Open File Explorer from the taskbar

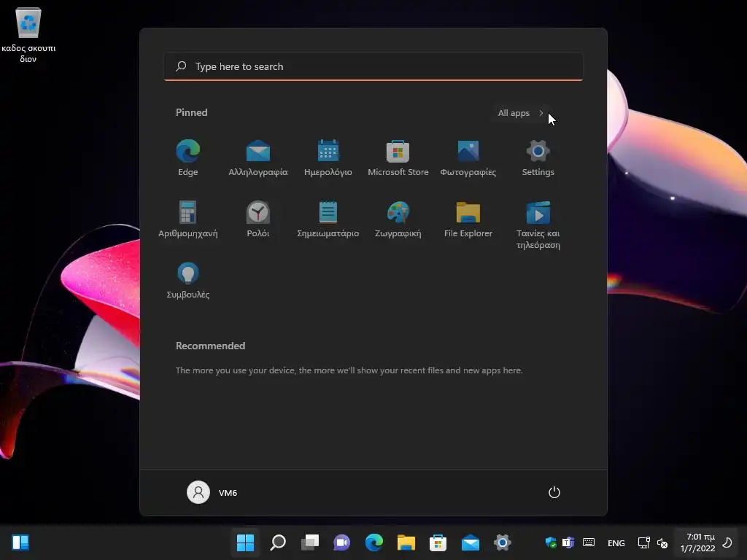click(406, 542)
